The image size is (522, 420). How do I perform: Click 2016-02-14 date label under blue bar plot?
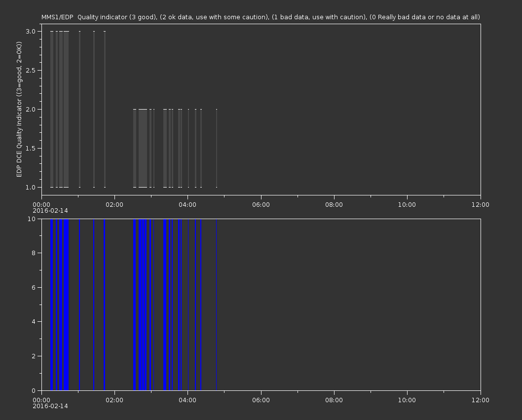(x=50, y=406)
